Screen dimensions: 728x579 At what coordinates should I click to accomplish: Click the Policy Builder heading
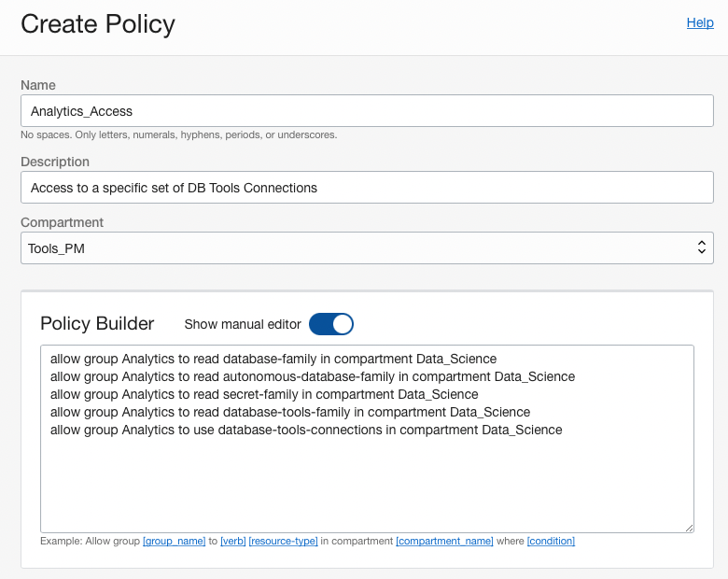click(97, 324)
